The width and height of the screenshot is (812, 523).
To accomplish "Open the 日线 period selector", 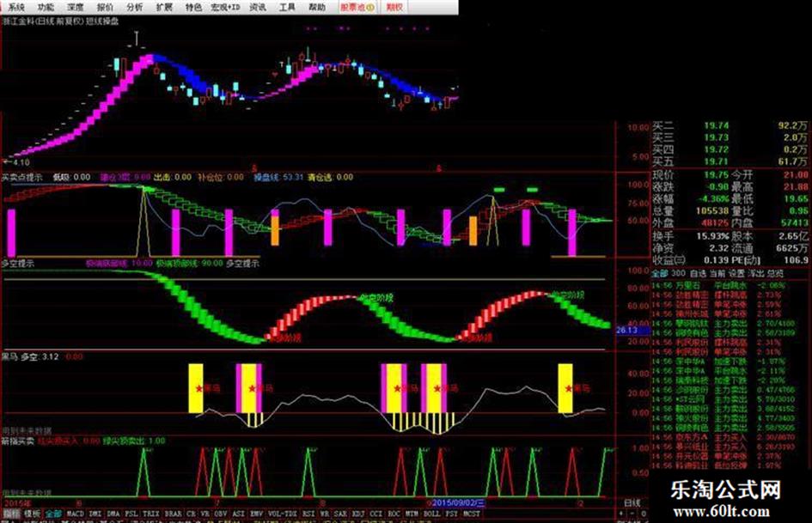I will [x=632, y=502].
